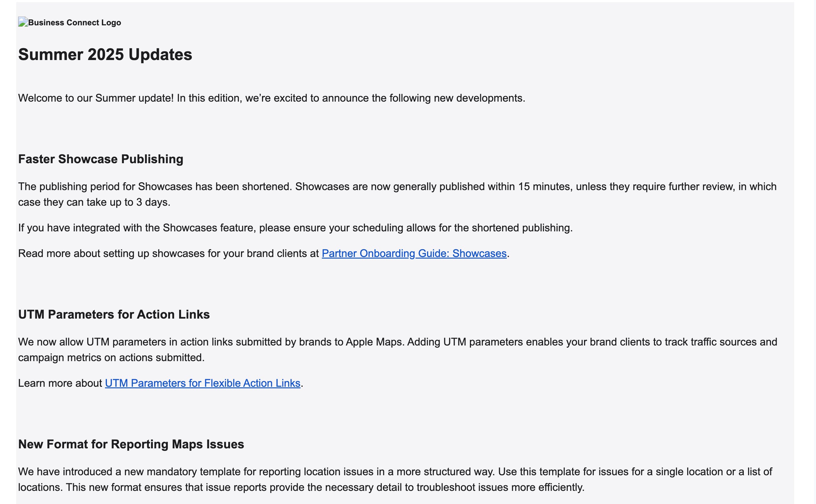The image size is (816, 504).
Task: Click the broken Business Connect Logo image
Action: 23,22
